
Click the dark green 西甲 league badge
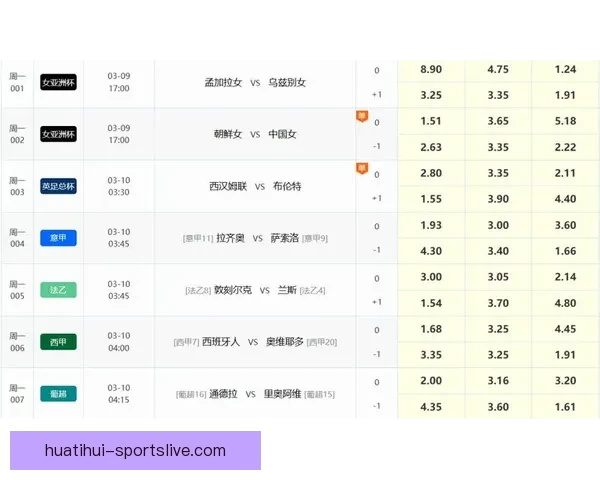(x=58, y=342)
